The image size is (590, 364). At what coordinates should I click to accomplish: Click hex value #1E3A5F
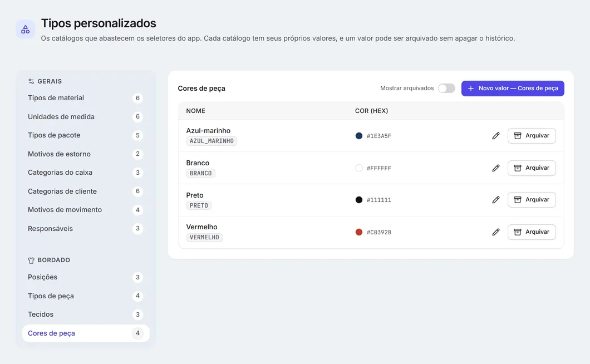coord(379,136)
